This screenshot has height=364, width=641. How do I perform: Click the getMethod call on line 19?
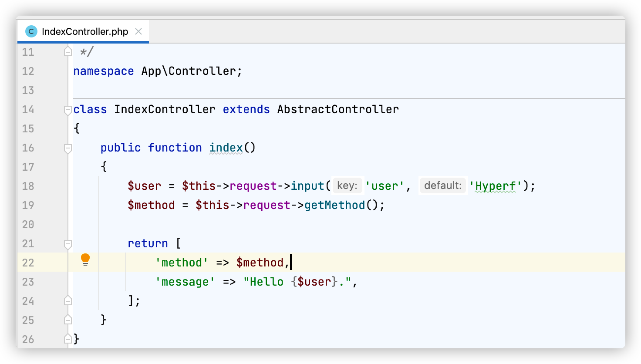[334, 205]
